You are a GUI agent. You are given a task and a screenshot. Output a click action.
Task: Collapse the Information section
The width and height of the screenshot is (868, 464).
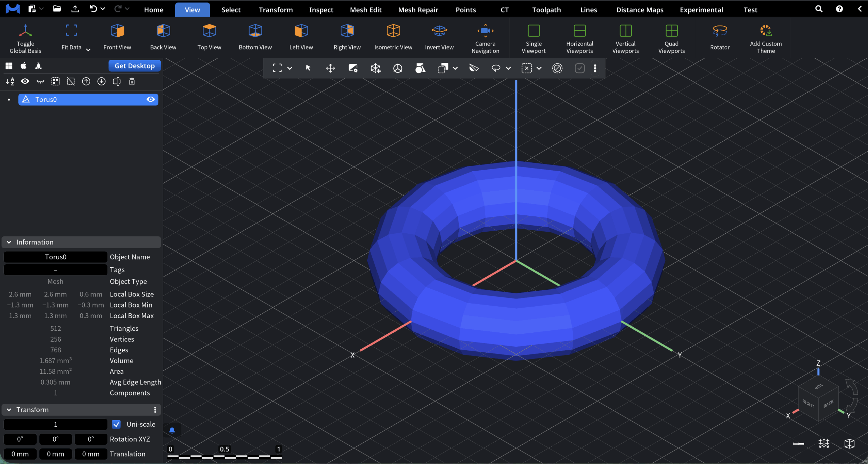click(x=9, y=242)
